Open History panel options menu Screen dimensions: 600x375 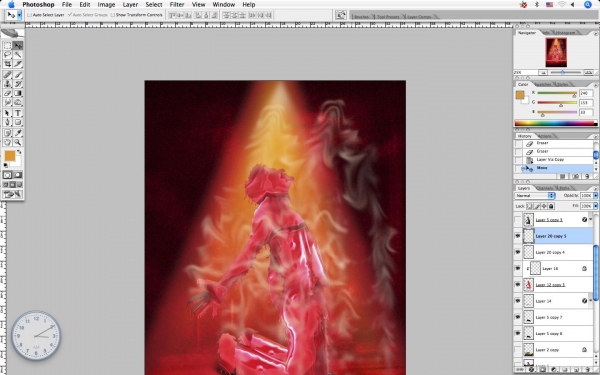coord(595,136)
